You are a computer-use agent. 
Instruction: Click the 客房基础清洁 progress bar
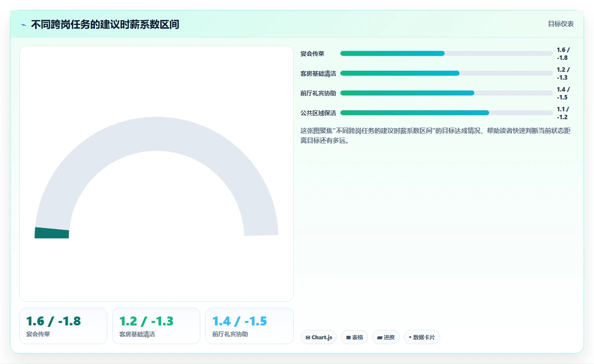tap(446, 73)
